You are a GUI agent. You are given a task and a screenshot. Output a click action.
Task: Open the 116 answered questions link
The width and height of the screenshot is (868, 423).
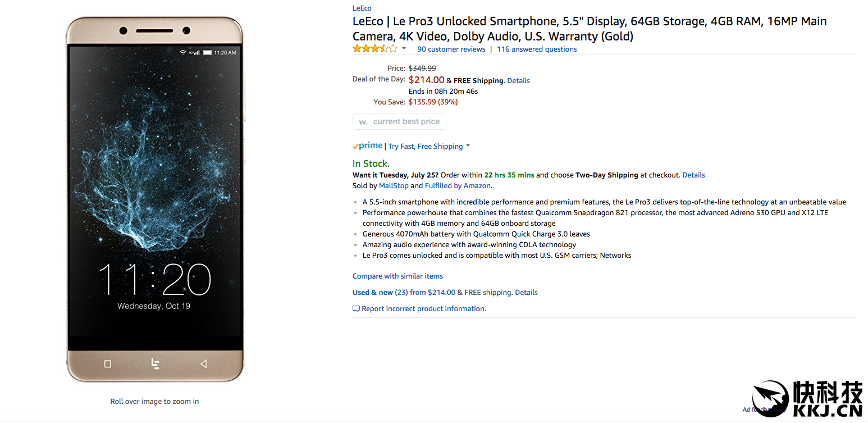(537, 49)
